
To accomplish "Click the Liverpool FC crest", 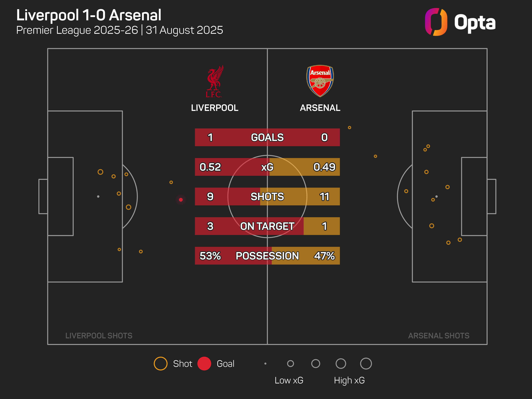I will [x=215, y=82].
